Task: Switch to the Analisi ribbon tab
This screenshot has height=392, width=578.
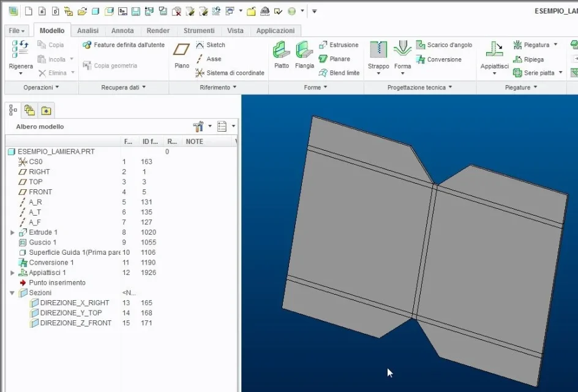Action: click(88, 31)
